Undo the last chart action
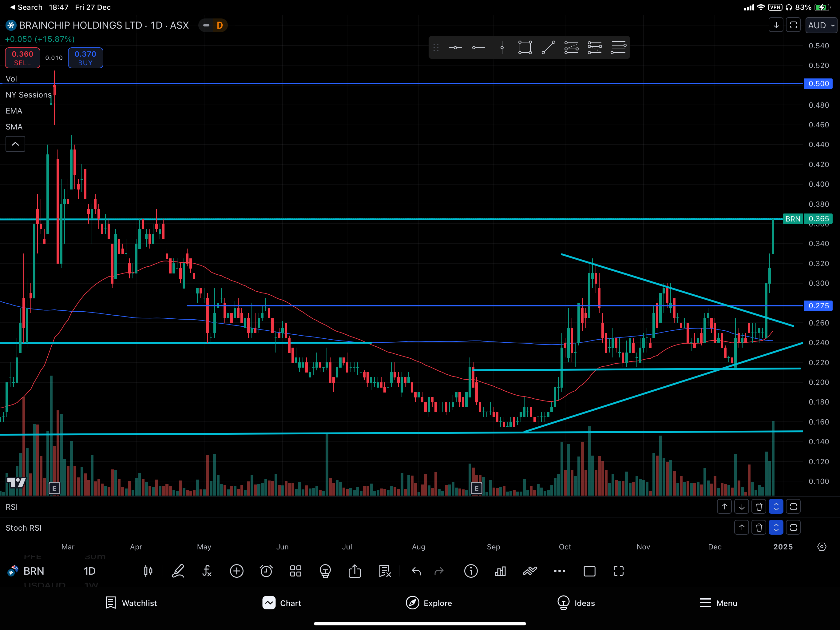840x630 pixels. [x=416, y=571]
